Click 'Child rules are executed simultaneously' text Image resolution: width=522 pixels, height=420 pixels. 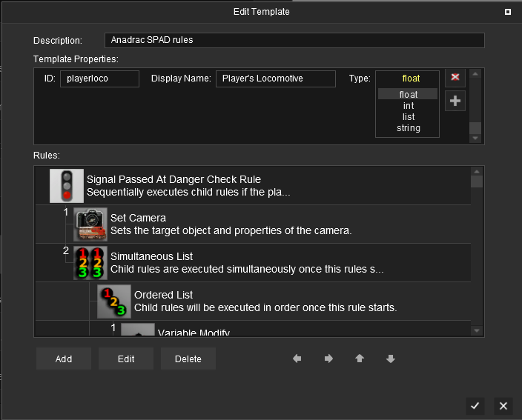(247, 269)
